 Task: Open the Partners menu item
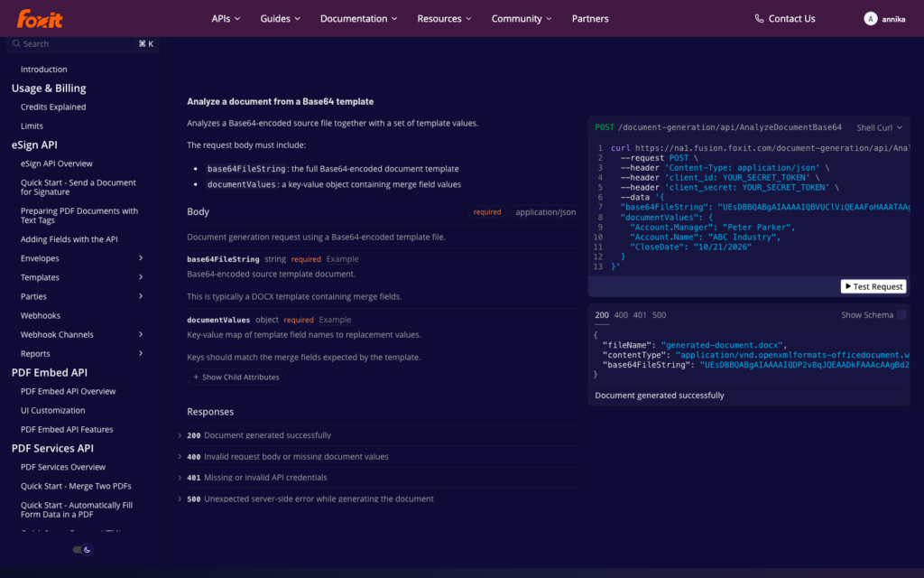[x=590, y=19]
